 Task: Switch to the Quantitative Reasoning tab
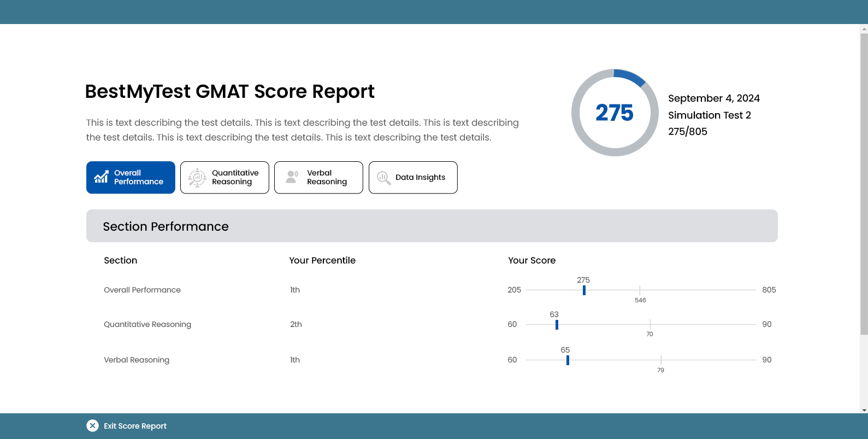click(225, 177)
